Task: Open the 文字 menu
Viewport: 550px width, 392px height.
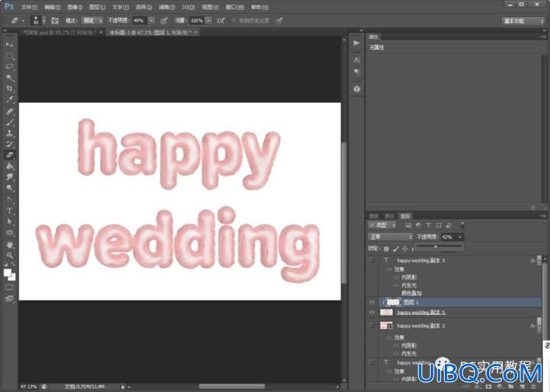Action: [x=120, y=7]
